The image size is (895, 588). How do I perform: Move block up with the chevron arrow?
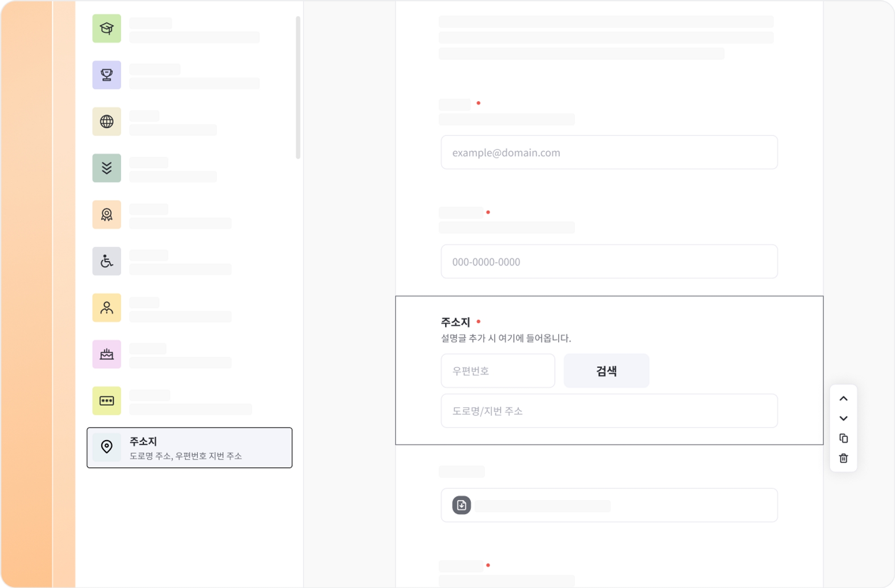[843, 399]
